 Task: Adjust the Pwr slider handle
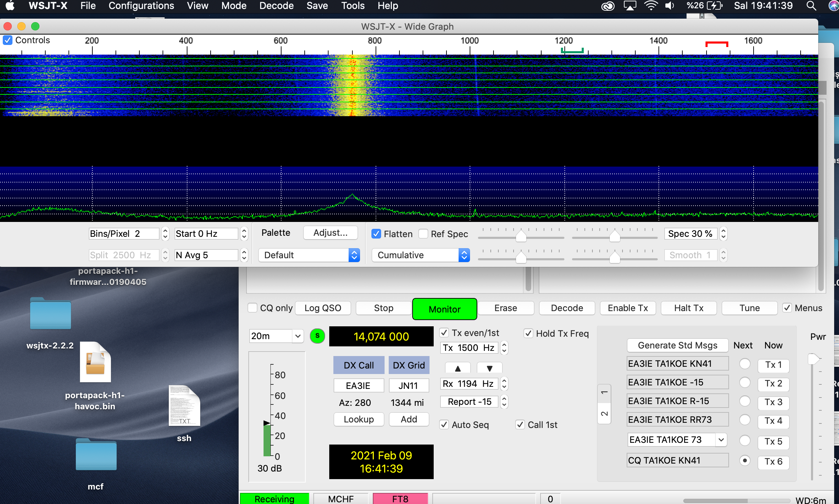(814, 359)
